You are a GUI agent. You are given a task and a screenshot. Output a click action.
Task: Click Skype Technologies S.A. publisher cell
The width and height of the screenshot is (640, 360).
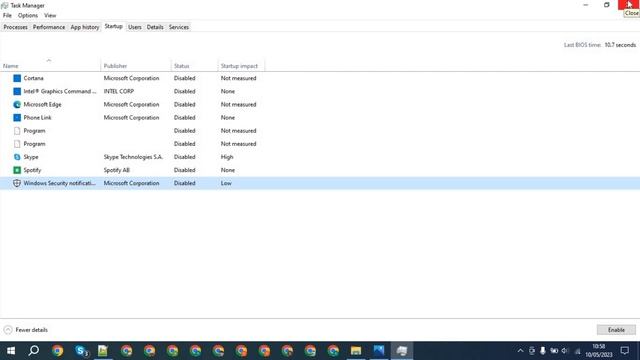click(x=133, y=157)
